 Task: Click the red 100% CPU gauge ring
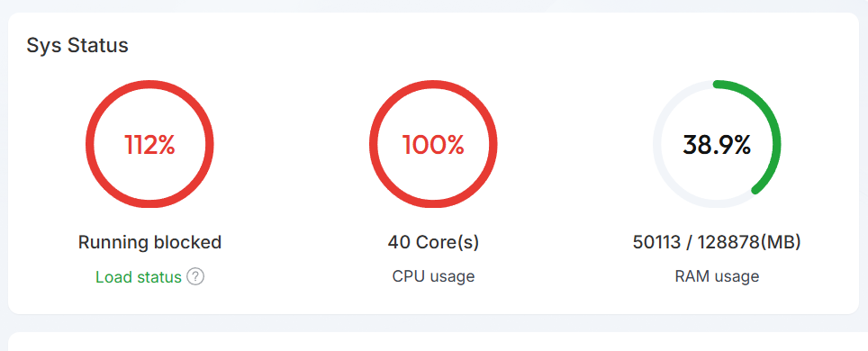coord(433,85)
